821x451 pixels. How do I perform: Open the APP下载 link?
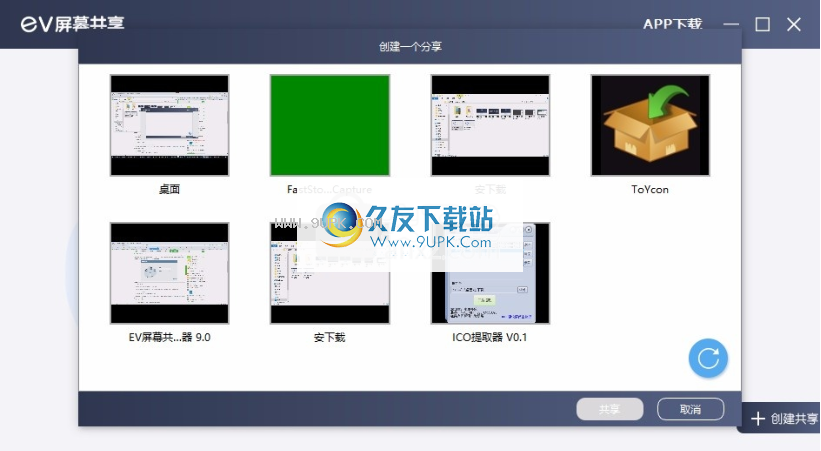672,24
